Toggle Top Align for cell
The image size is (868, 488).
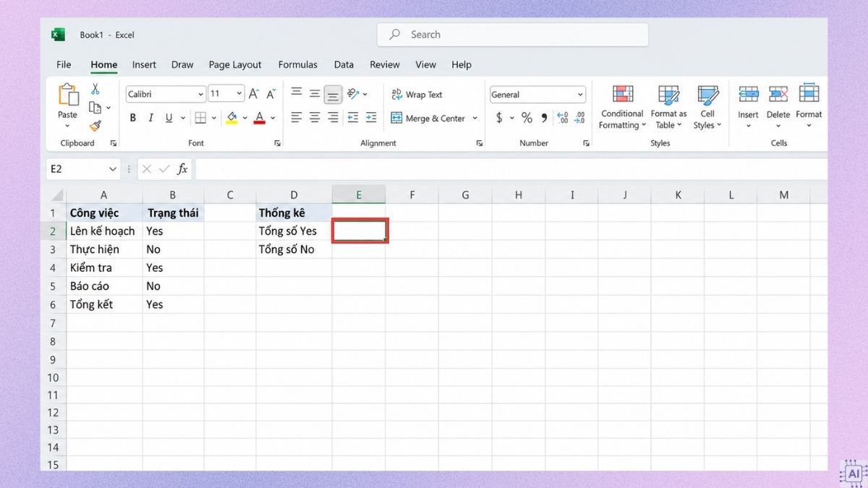click(x=297, y=93)
